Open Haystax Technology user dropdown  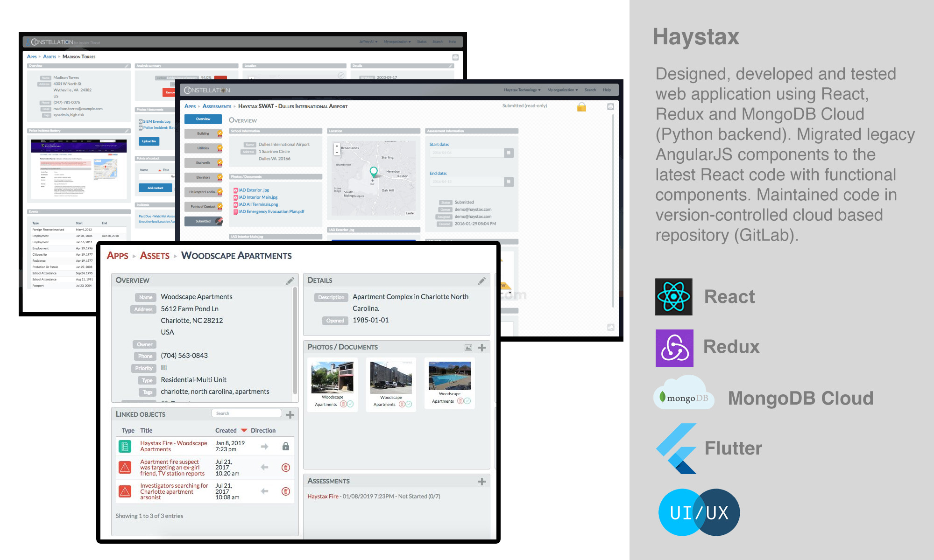pyautogui.click(x=522, y=90)
